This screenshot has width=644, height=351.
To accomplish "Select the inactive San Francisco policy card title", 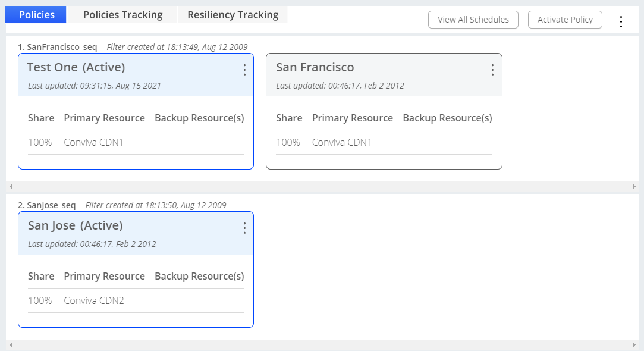I will point(315,67).
